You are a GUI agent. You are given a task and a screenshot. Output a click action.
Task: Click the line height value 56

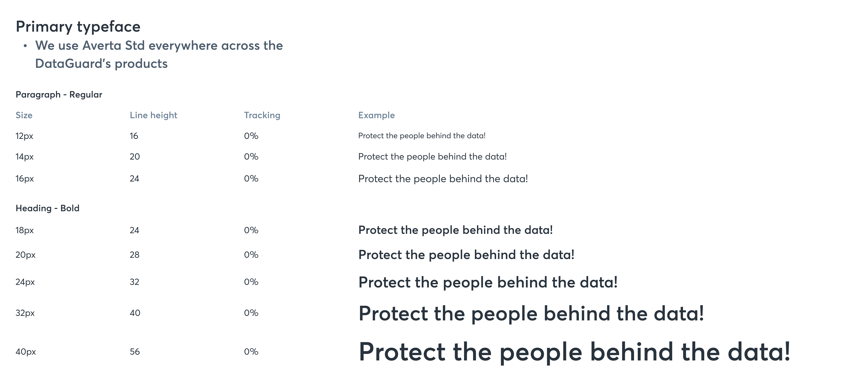(135, 352)
